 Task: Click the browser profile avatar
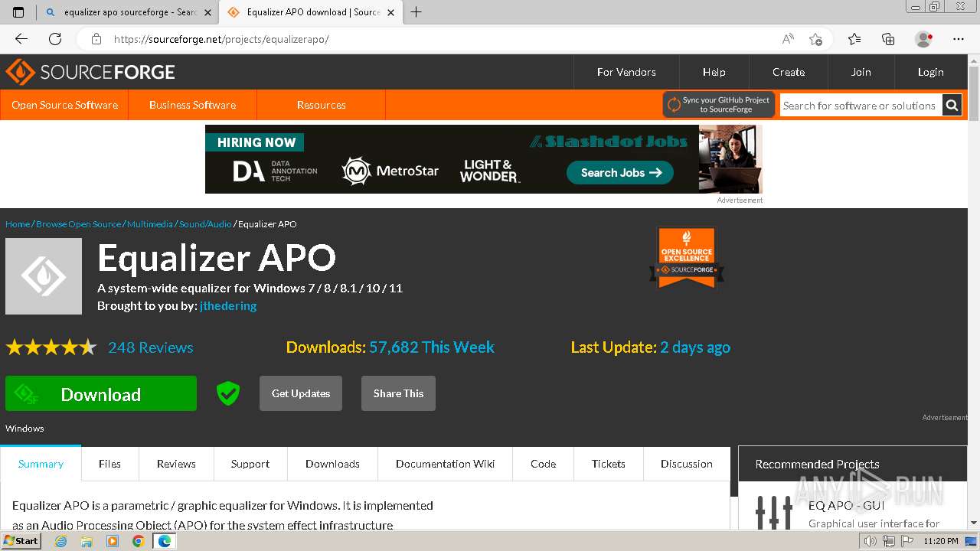pyautogui.click(x=923, y=39)
